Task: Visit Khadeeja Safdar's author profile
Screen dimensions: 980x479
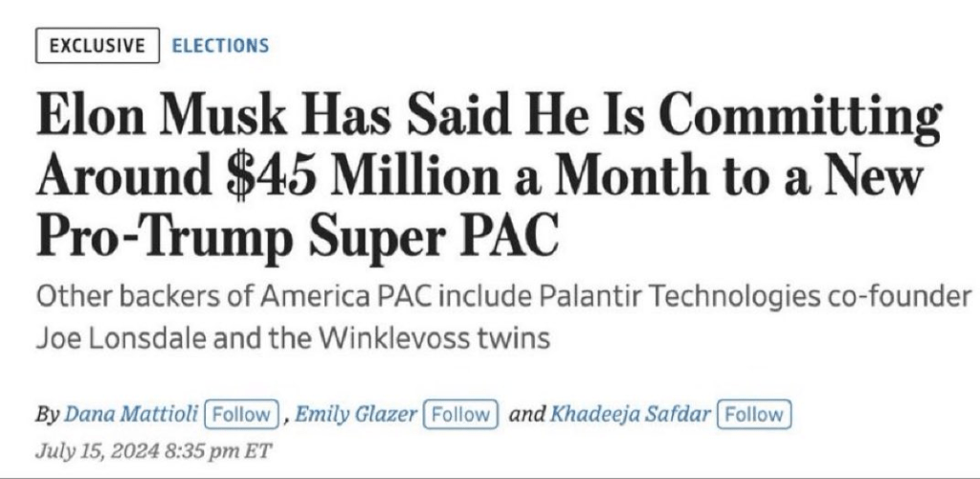Action: coord(633,415)
